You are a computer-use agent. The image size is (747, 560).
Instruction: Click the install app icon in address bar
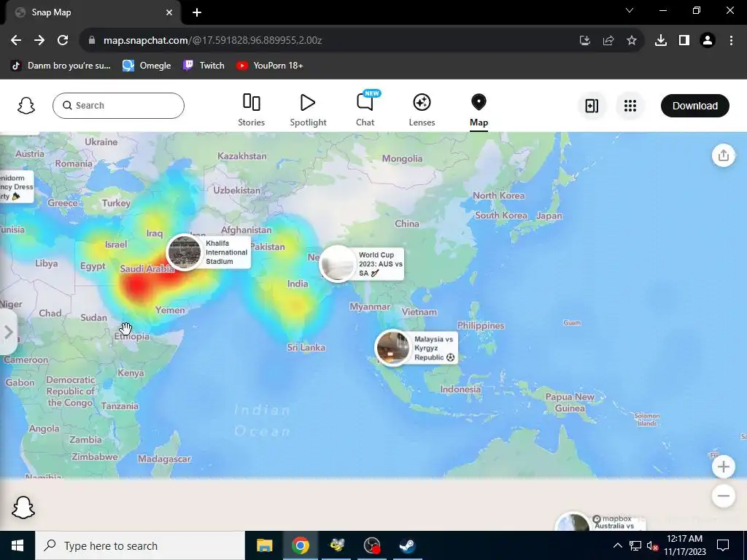coord(584,41)
